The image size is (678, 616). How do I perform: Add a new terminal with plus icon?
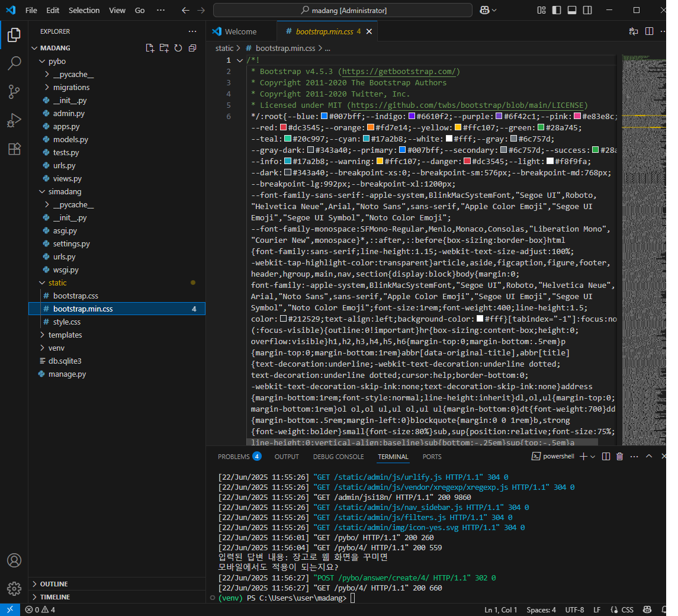pyautogui.click(x=583, y=457)
